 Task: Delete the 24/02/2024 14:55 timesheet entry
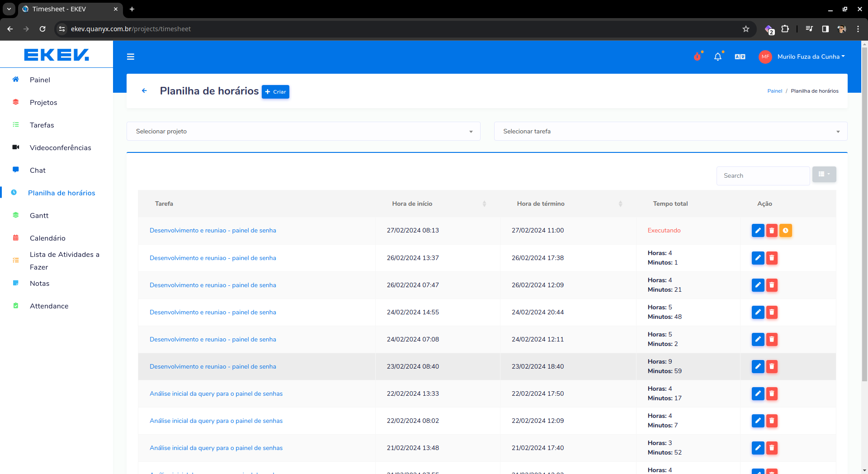pyautogui.click(x=772, y=312)
